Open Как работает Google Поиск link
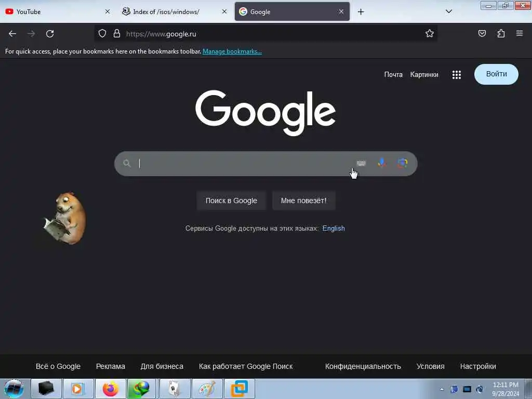The width and height of the screenshot is (532, 399). (246, 366)
